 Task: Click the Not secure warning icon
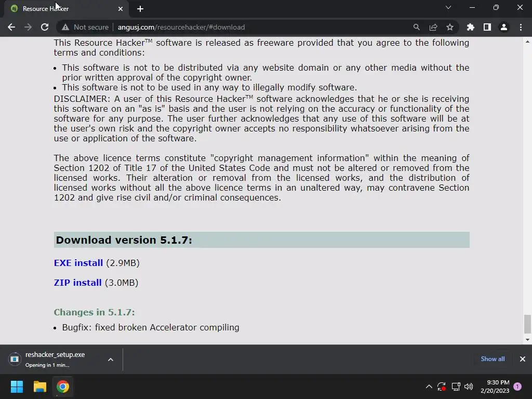(65, 27)
